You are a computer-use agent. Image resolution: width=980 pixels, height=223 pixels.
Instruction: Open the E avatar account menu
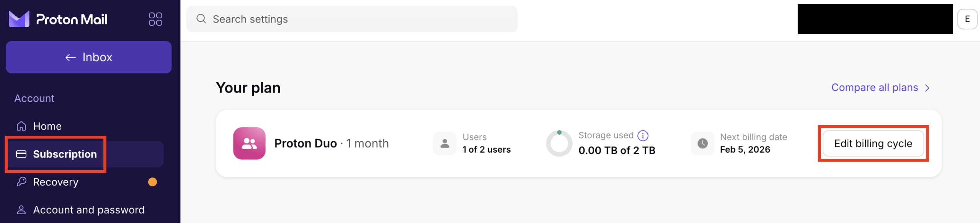(968, 19)
